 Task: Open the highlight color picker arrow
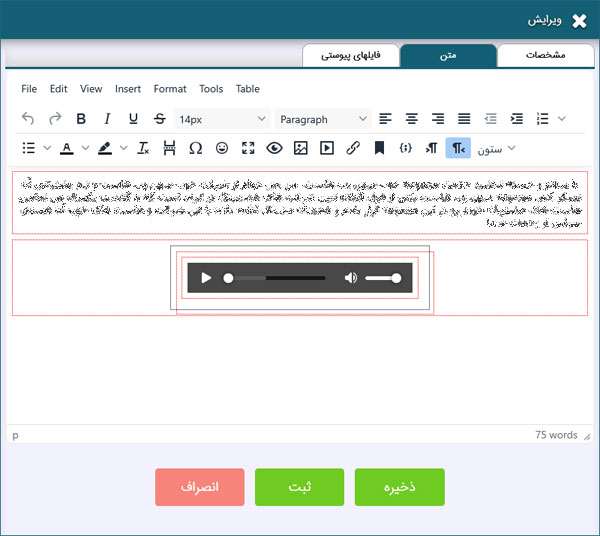(x=124, y=148)
